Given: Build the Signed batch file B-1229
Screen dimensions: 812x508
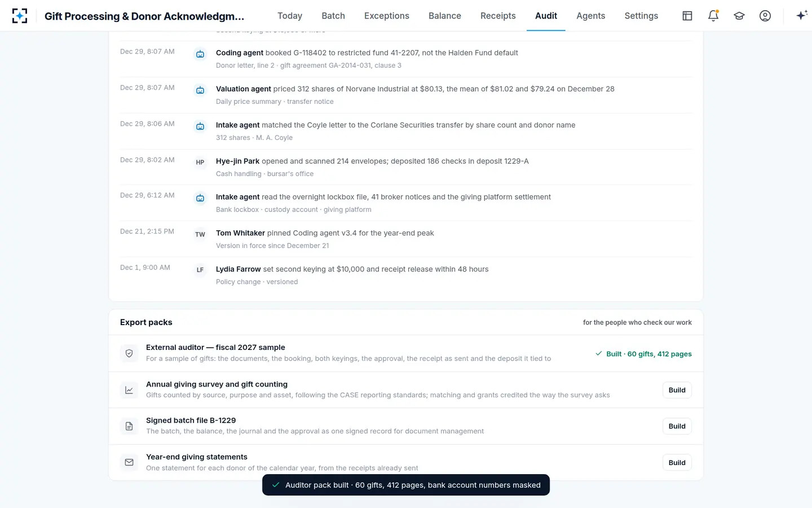Looking at the screenshot, I should 677,426.
